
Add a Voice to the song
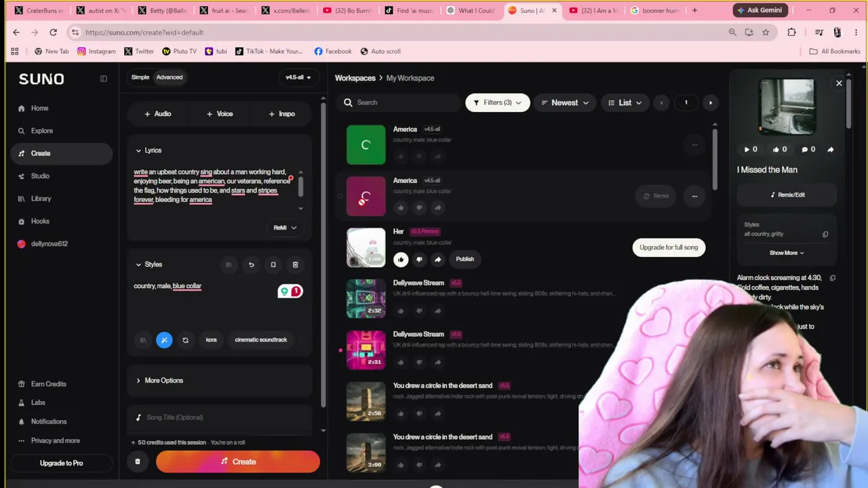pyautogui.click(x=220, y=114)
